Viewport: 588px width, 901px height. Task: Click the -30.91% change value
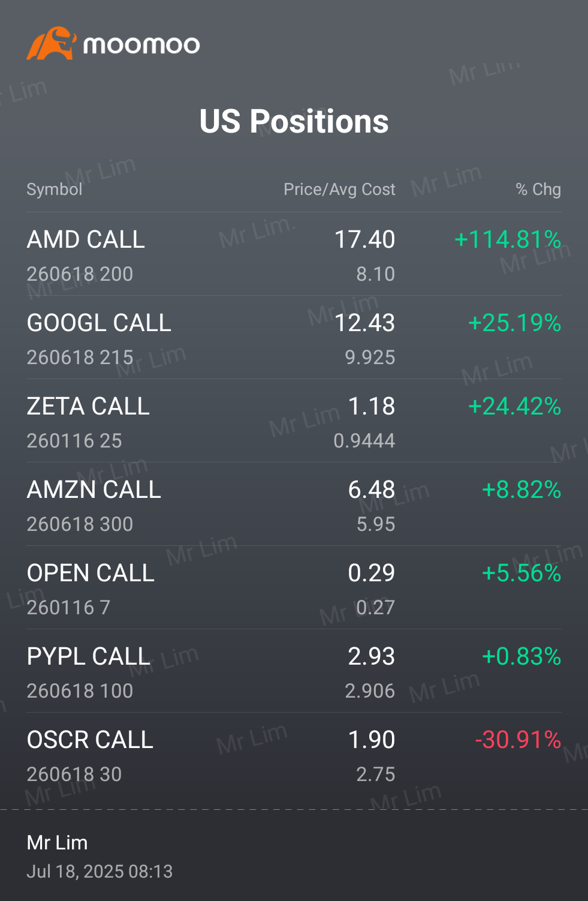pyautogui.click(x=518, y=740)
